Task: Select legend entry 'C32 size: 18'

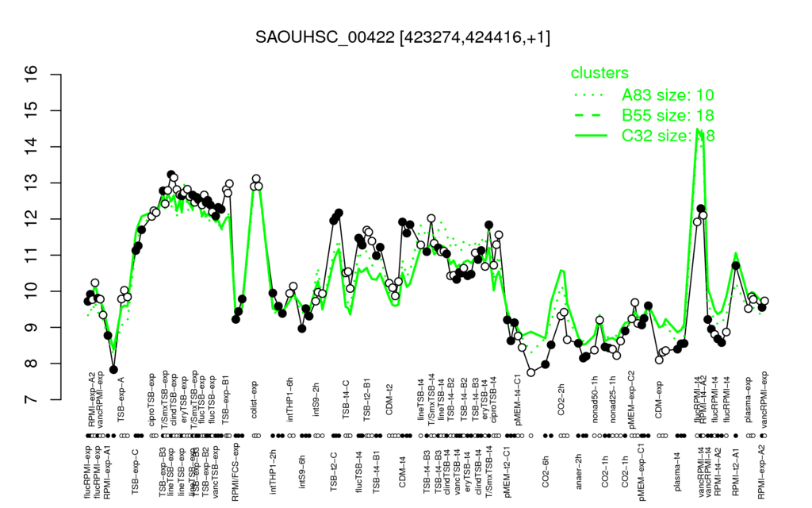Action: 668,135
